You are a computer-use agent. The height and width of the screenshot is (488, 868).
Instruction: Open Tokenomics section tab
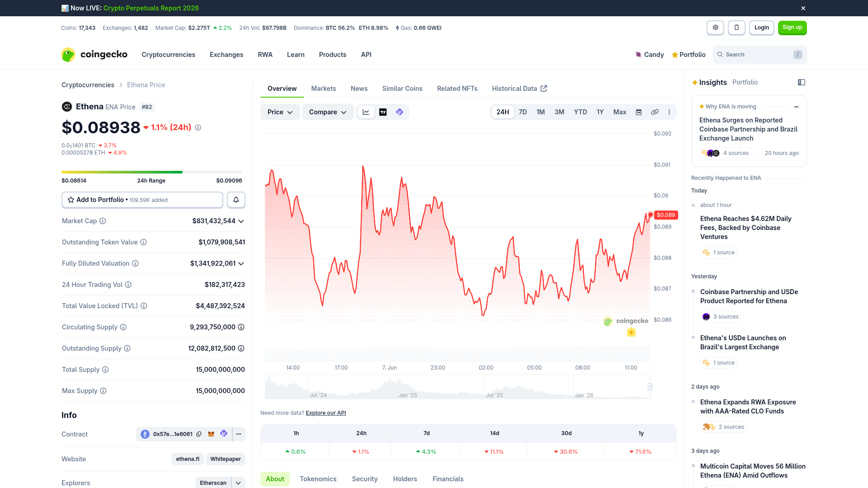(x=318, y=479)
